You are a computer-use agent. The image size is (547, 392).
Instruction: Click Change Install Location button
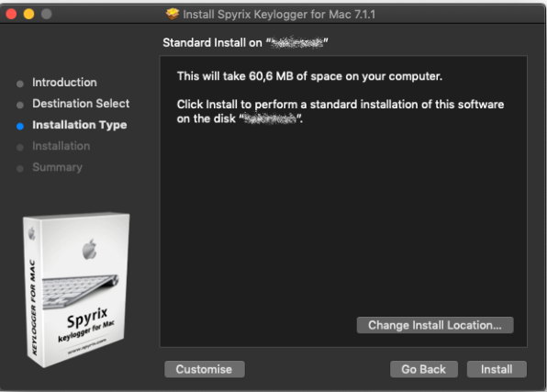435,325
